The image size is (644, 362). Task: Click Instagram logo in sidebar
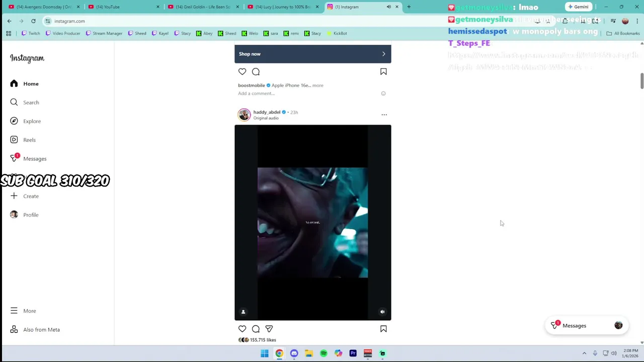27,58
